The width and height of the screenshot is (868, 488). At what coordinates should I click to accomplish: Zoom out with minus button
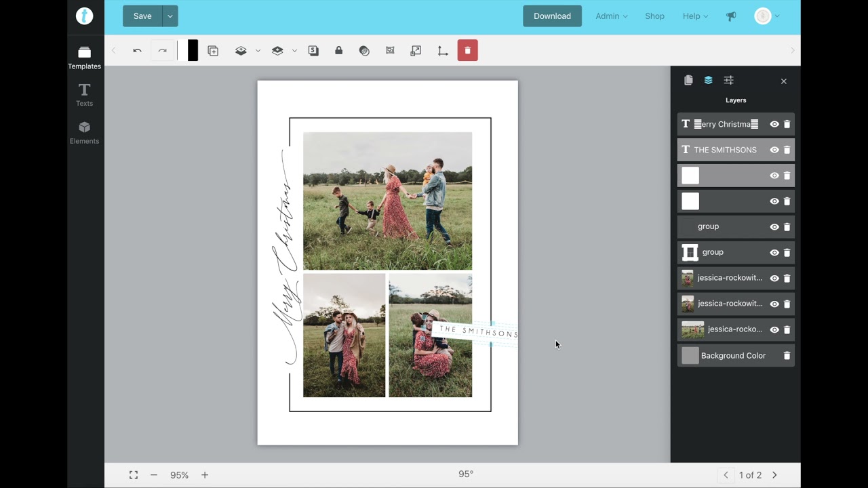[154, 475]
